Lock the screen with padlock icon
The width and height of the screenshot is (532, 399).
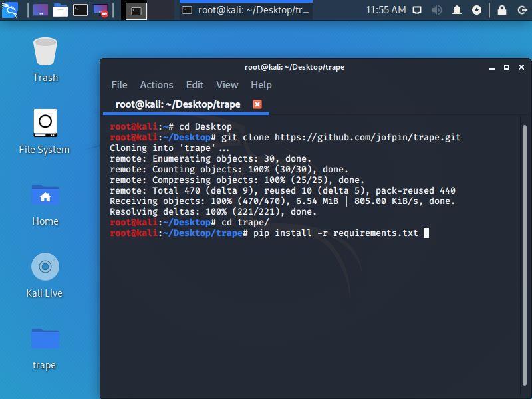tap(502, 10)
